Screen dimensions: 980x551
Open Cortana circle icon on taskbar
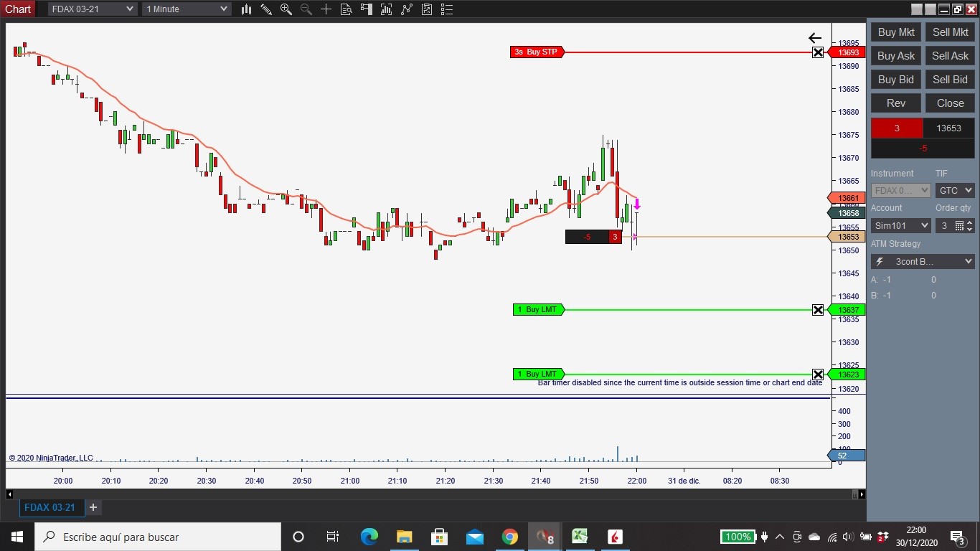click(x=298, y=537)
